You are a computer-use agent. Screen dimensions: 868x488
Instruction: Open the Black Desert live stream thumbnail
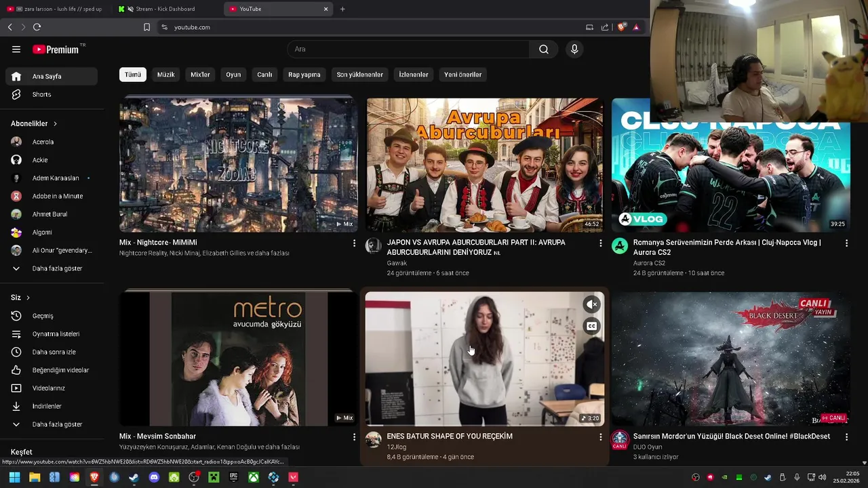tap(730, 359)
